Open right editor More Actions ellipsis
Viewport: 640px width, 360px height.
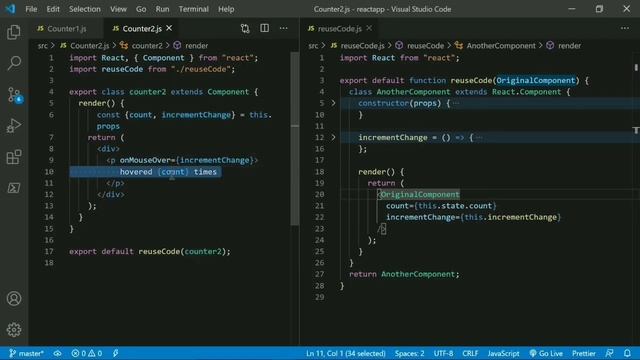coord(625,28)
